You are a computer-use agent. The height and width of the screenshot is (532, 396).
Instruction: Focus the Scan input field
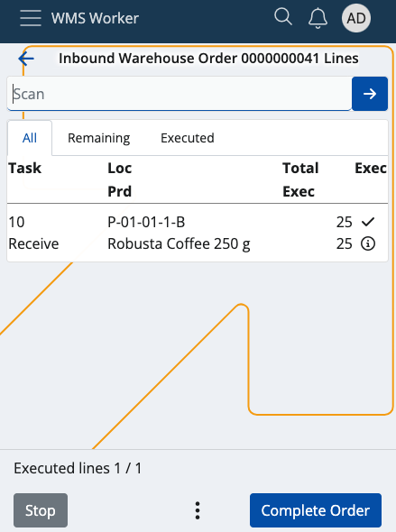click(180, 94)
